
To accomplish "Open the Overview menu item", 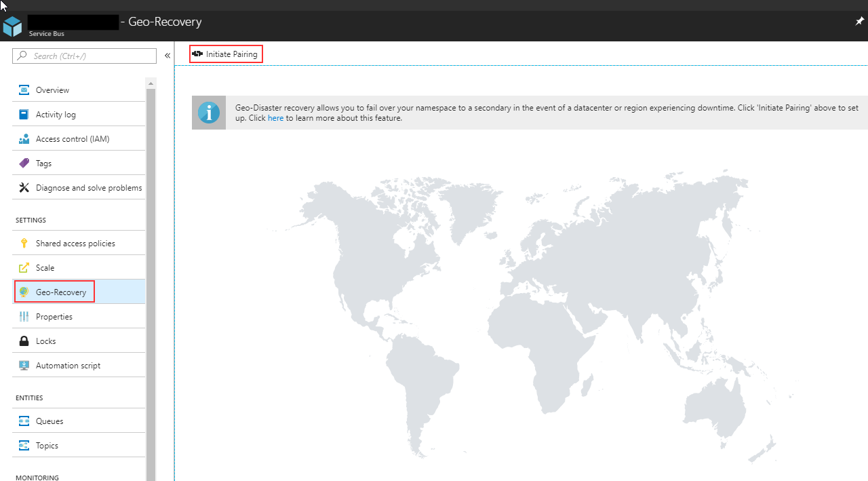I will pyautogui.click(x=79, y=90).
